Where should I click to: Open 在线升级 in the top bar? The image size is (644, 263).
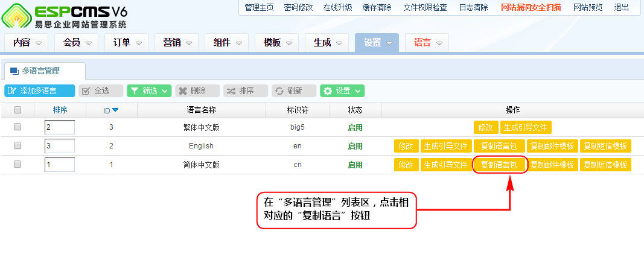(x=337, y=7)
